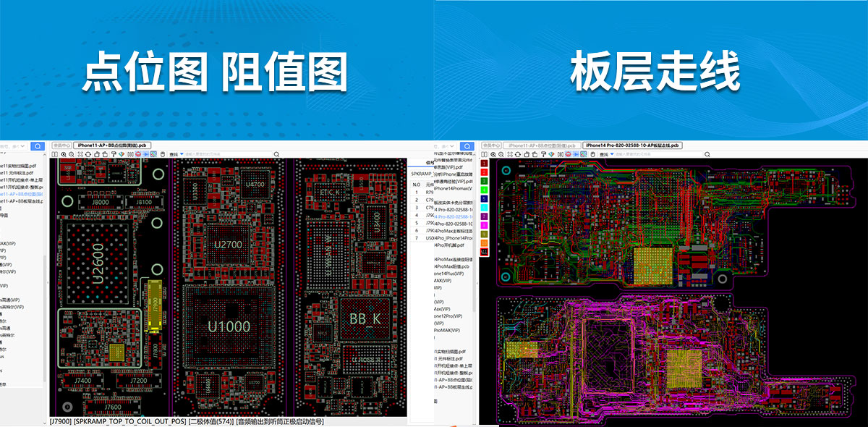868x427 pixels.
Task: Select iPhone14 Pro-820-02588-10-AP板层走线.pcb tab
Action: point(633,145)
